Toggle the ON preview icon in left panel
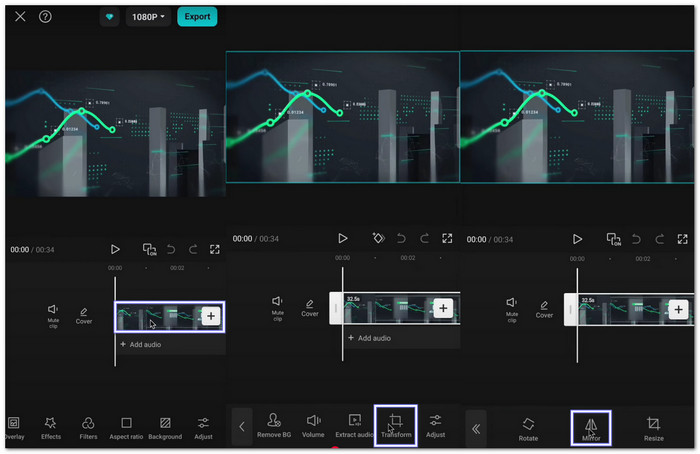700x454 pixels. pyautogui.click(x=150, y=249)
